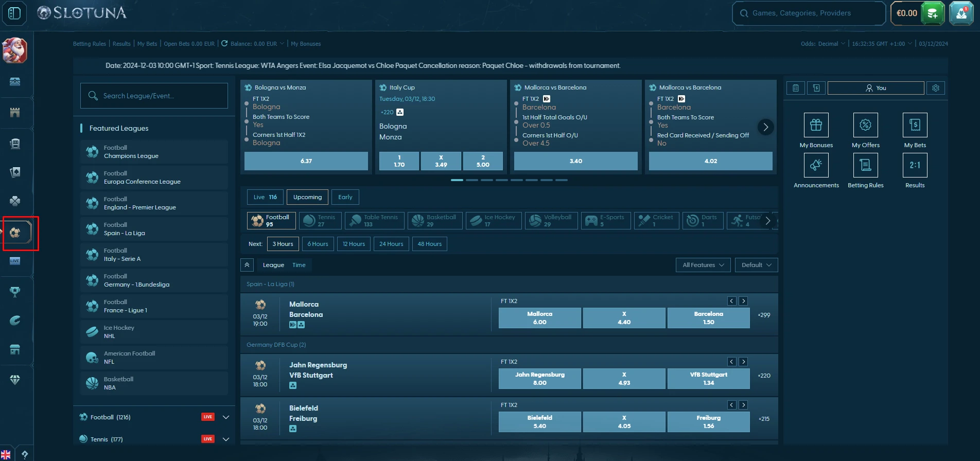The width and height of the screenshot is (980, 461).
Task: Collapse the left sidebar menu icon
Action: (14, 13)
